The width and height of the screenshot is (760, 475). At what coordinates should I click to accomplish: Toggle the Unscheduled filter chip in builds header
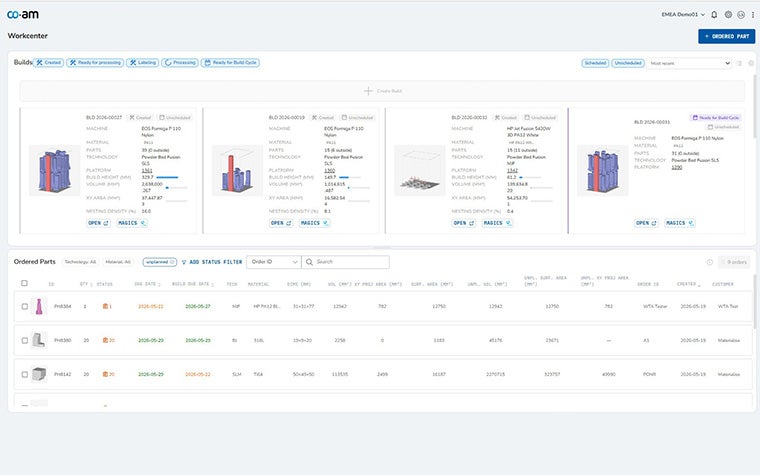click(x=628, y=63)
